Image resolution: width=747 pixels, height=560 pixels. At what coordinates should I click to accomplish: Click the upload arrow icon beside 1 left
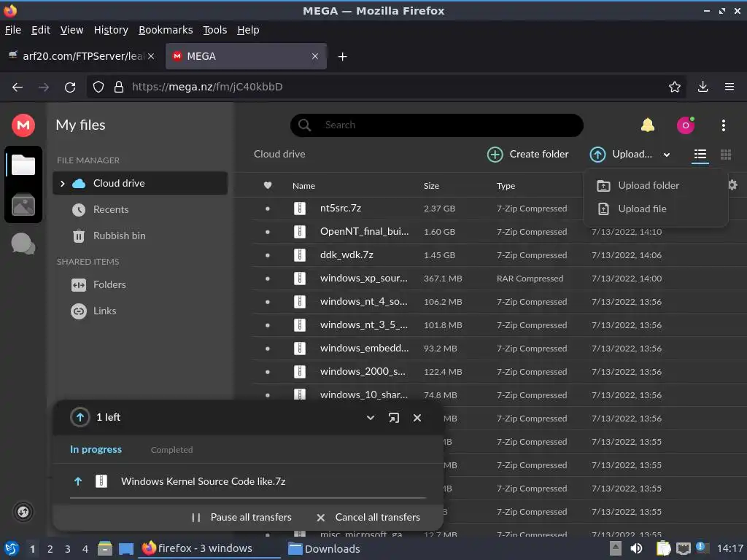pos(80,417)
